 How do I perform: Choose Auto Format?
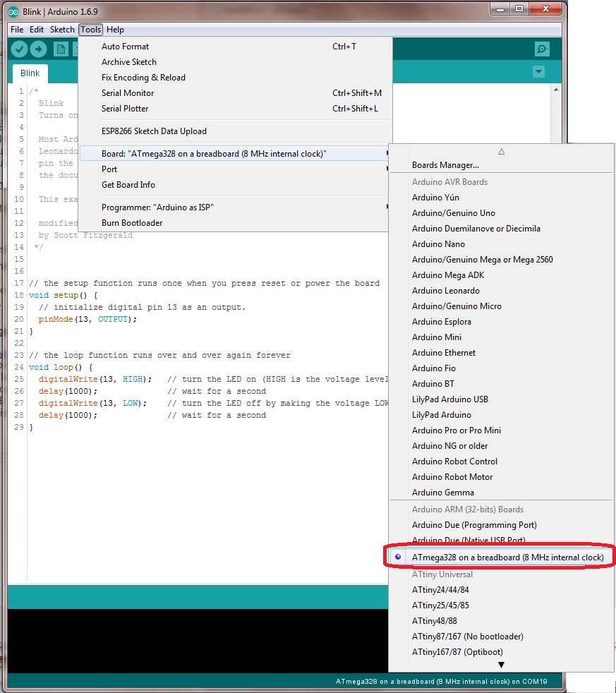(235, 47)
